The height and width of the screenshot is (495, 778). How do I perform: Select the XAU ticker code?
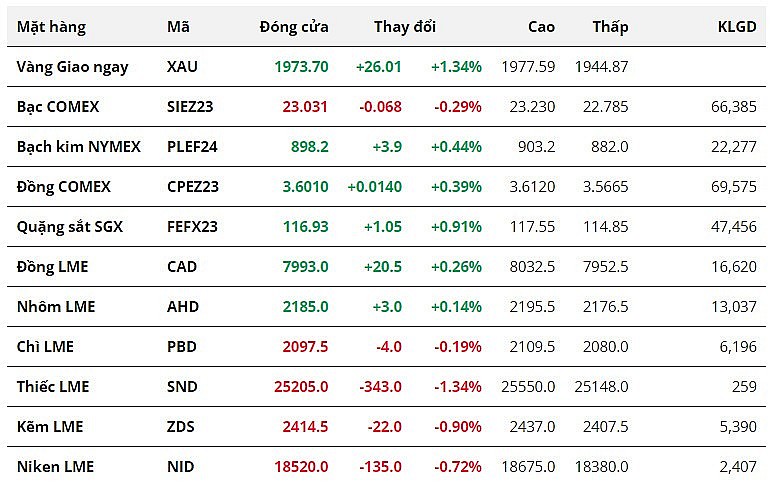point(182,67)
